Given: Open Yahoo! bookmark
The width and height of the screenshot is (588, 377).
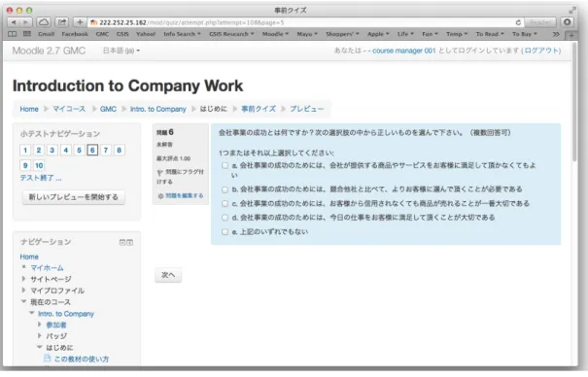Looking at the screenshot, I should click(x=146, y=34).
